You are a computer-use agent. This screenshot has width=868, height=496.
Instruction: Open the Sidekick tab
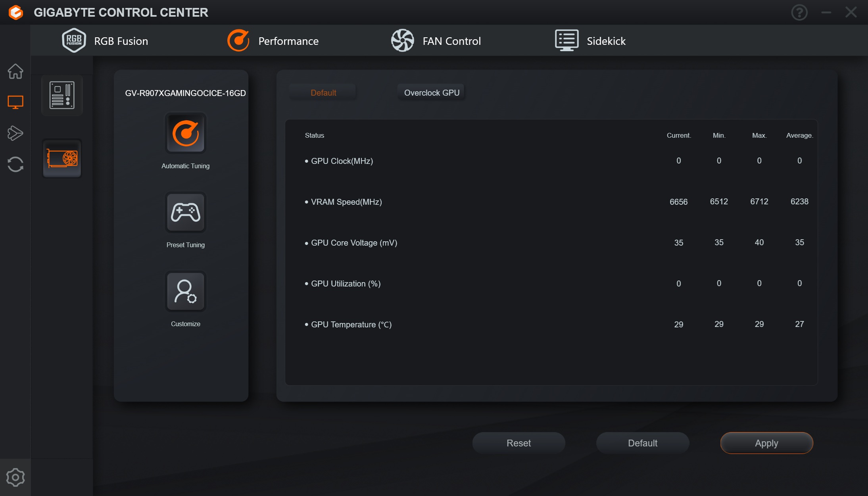pos(590,41)
